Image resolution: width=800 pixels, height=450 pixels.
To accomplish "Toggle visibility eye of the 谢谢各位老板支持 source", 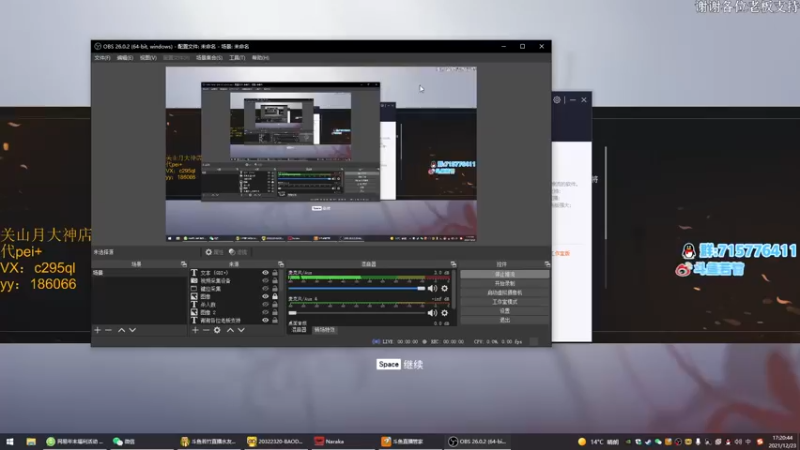I will pos(265,320).
